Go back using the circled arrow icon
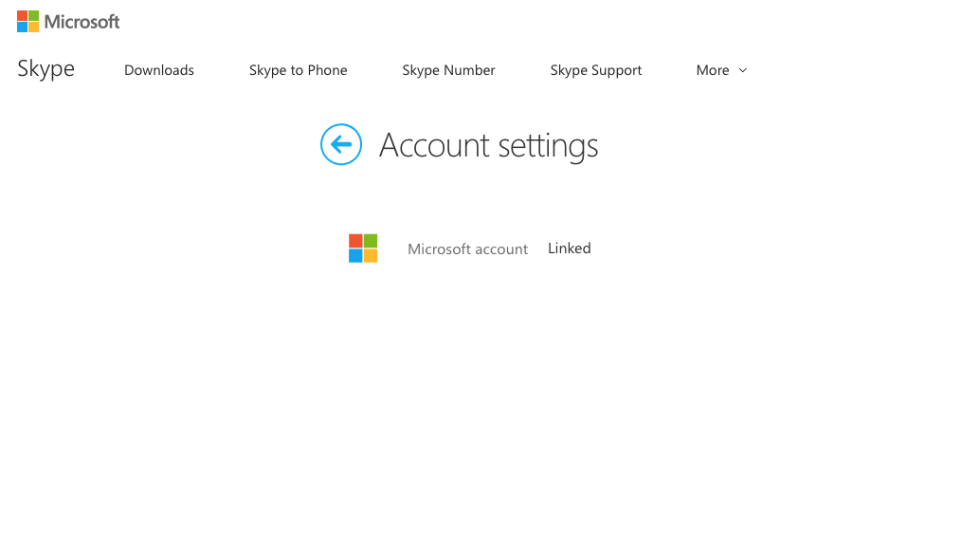The width and height of the screenshot is (980, 552). coord(341,144)
